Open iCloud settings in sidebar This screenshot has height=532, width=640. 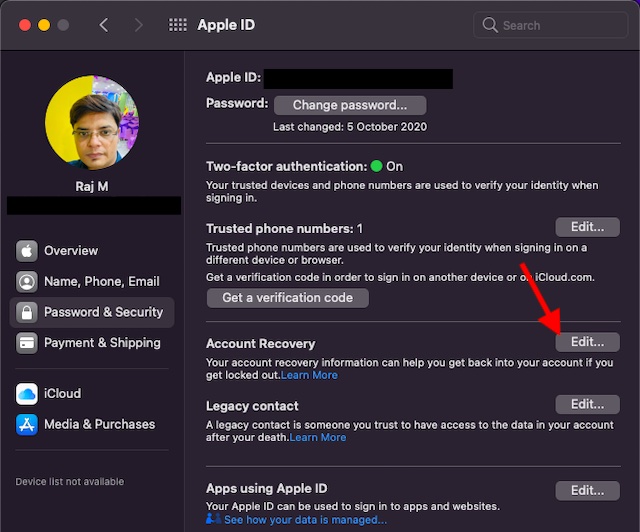(x=92, y=394)
